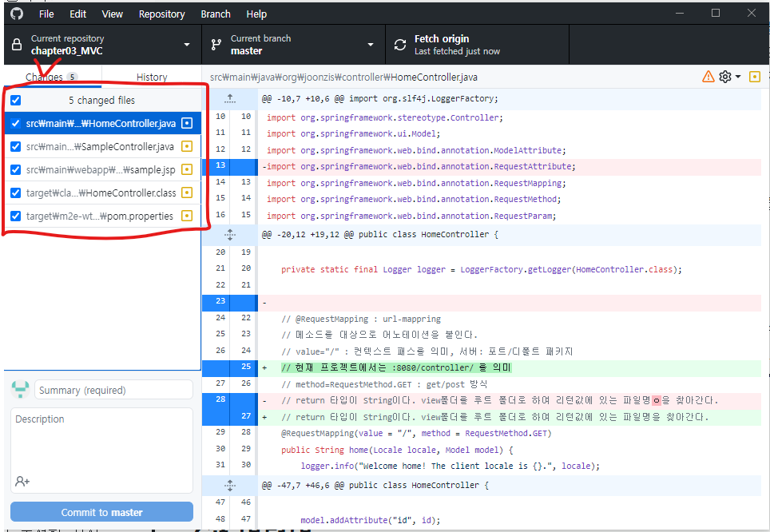The width and height of the screenshot is (770, 532).
Task: Click added comment line with :8080/controller/
Action: tap(510, 368)
